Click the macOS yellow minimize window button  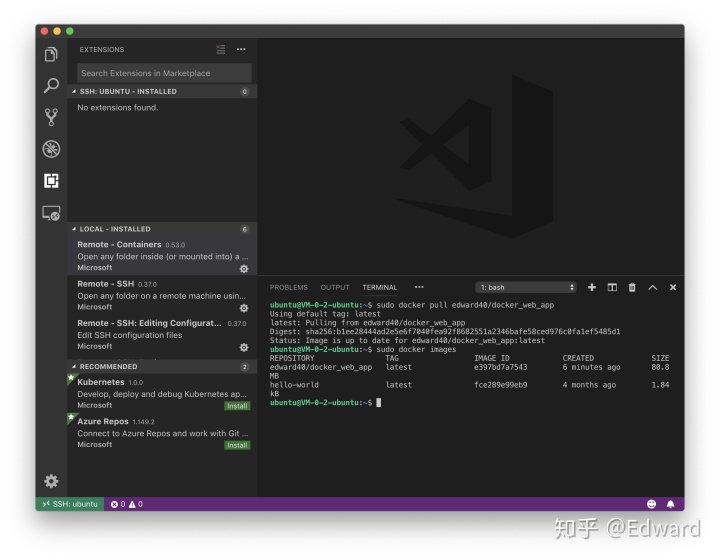57,31
